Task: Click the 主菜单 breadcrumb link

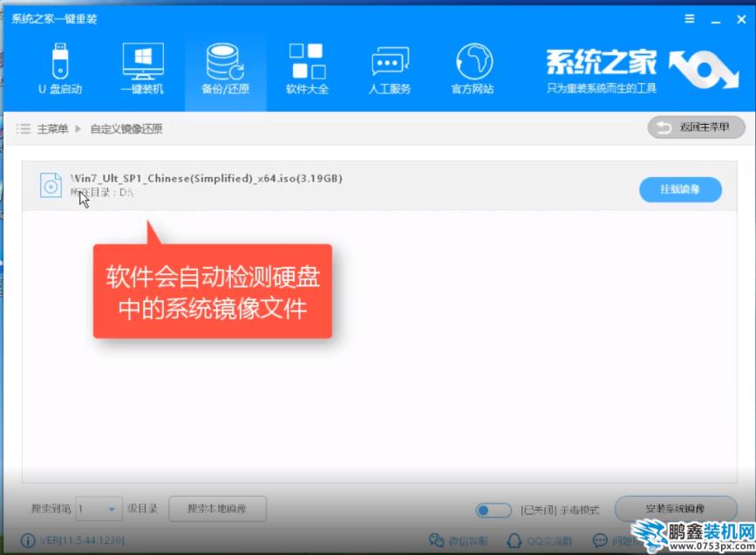Action: (52, 129)
